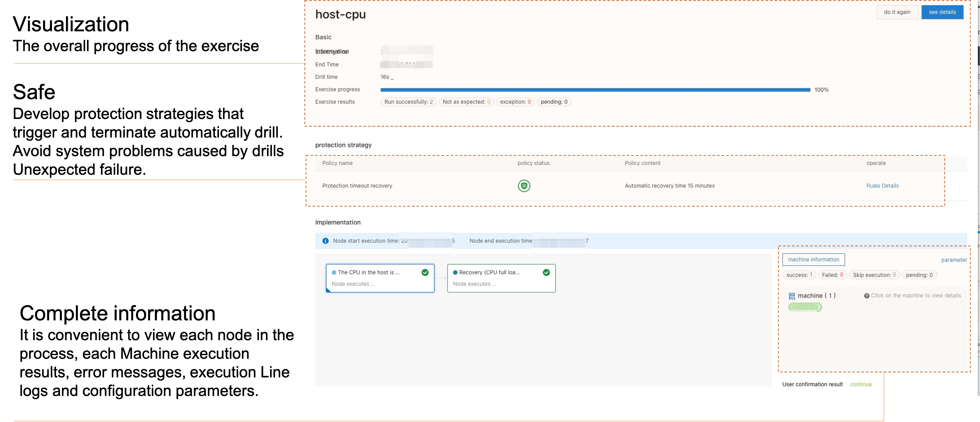The width and height of the screenshot is (980, 422).
Task: Click the machine server icon
Action: point(792,296)
